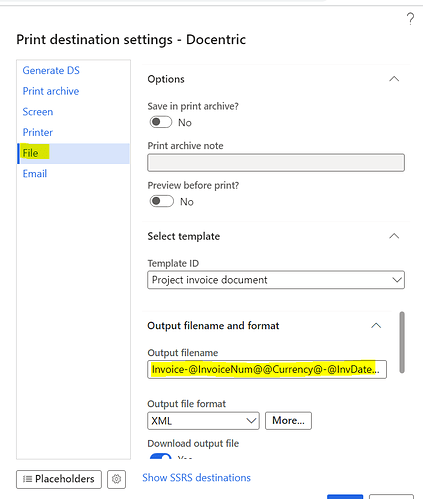Click the vertical scrollbar in settings pane
This screenshot has width=423, height=499.
(402, 342)
